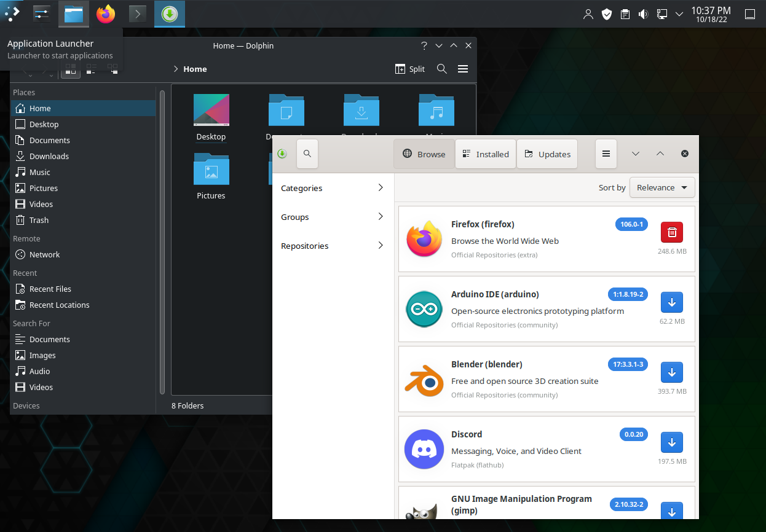Click the Blender 17:3.3.1-3 version badge
Image resolution: width=766 pixels, height=532 pixels.
(628, 364)
